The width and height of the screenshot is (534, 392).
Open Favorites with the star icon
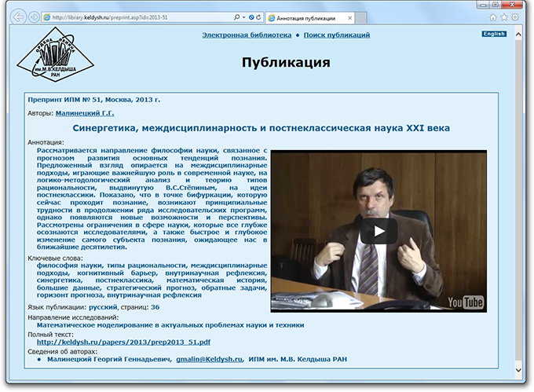[x=504, y=17]
